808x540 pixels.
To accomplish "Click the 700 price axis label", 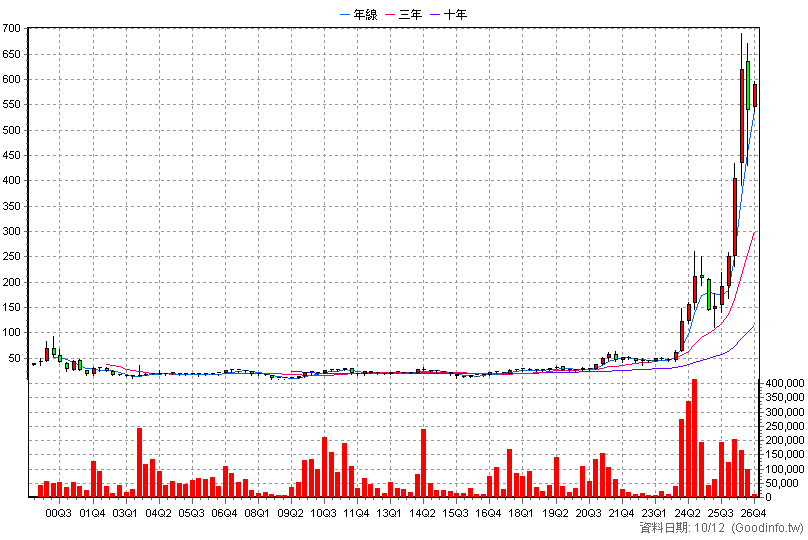I will 11,29.
